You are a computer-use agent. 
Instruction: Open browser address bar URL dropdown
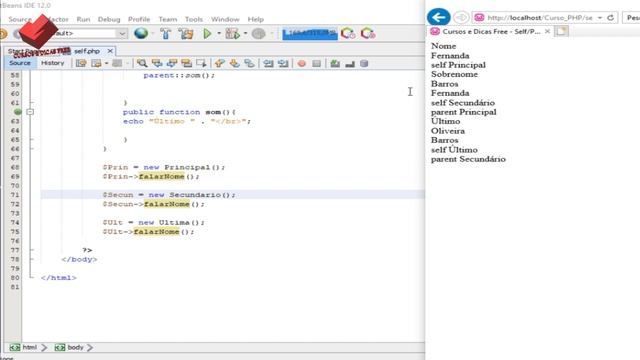pyautogui.click(x=600, y=18)
